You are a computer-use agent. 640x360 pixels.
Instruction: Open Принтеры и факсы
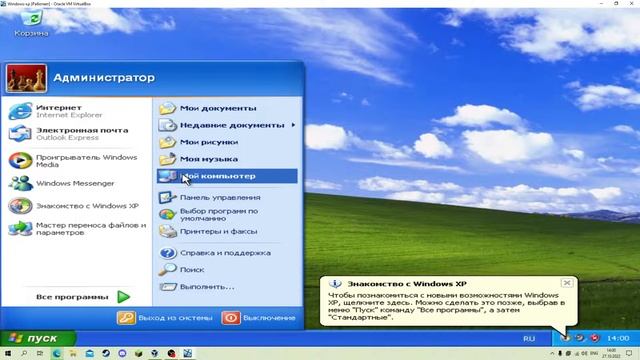point(227,231)
